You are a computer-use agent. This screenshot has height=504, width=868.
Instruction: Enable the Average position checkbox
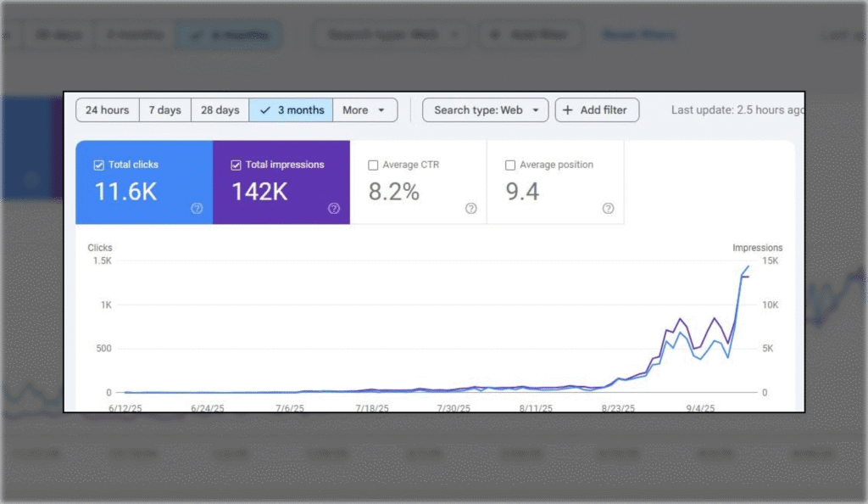click(x=510, y=165)
